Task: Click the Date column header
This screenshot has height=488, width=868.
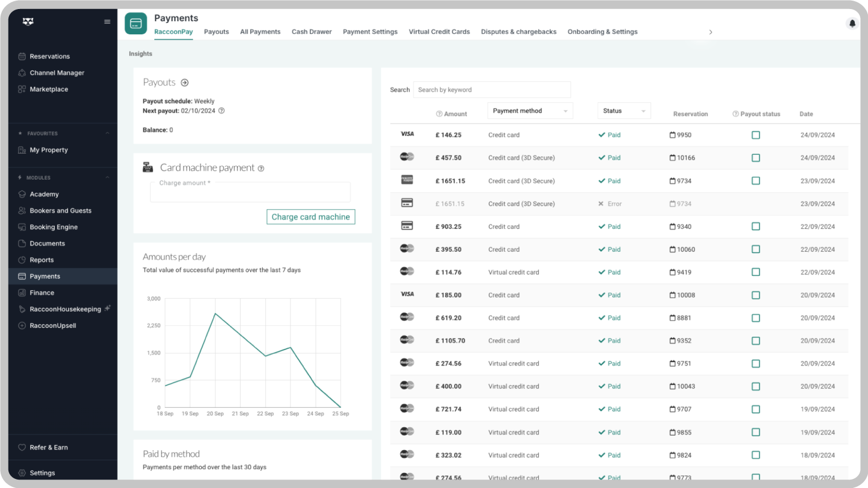Action: (807, 114)
